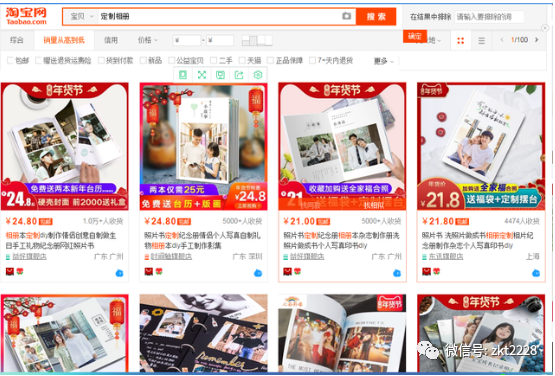Check the 正品保障 authenticity filter
Image resolution: width=555 pixels, height=376 pixels.
270,61
